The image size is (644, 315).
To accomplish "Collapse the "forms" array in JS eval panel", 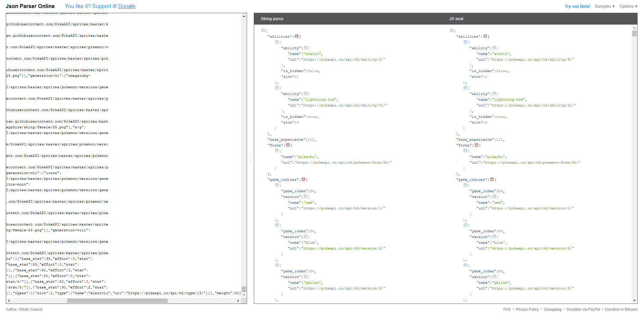I will 477,145.
